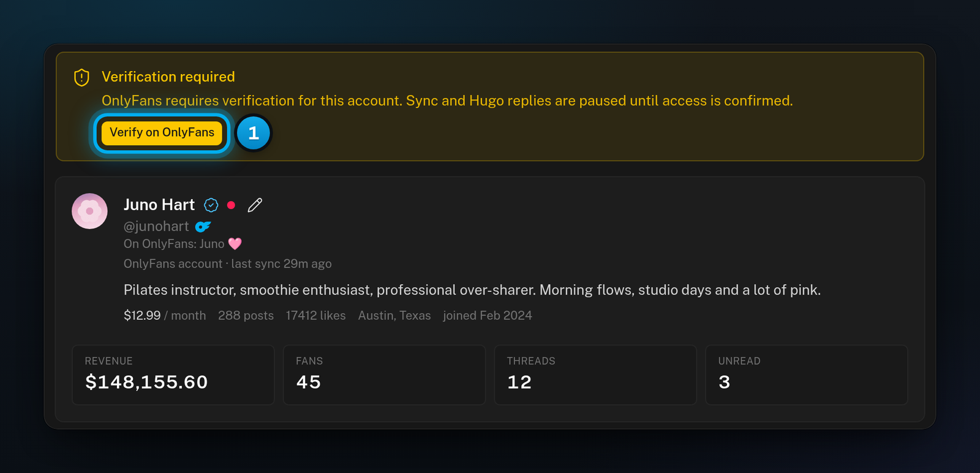Click the Verify on OnlyFans button

[x=162, y=133]
